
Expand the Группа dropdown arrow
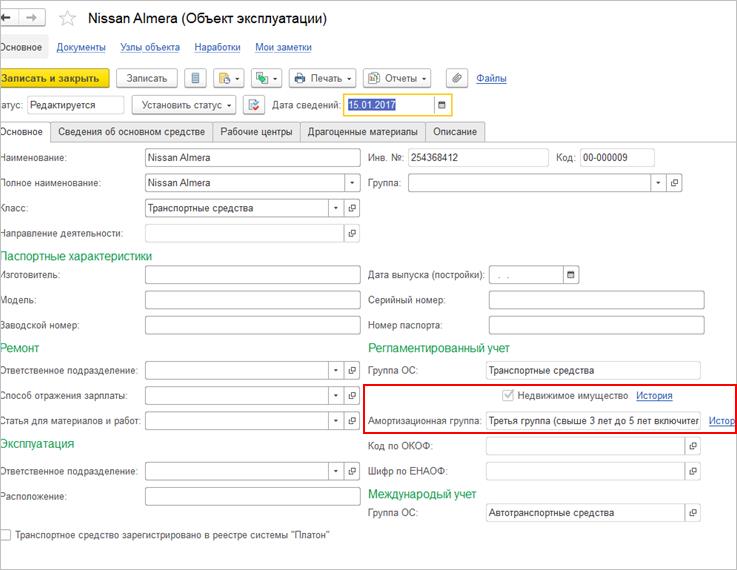click(658, 183)
